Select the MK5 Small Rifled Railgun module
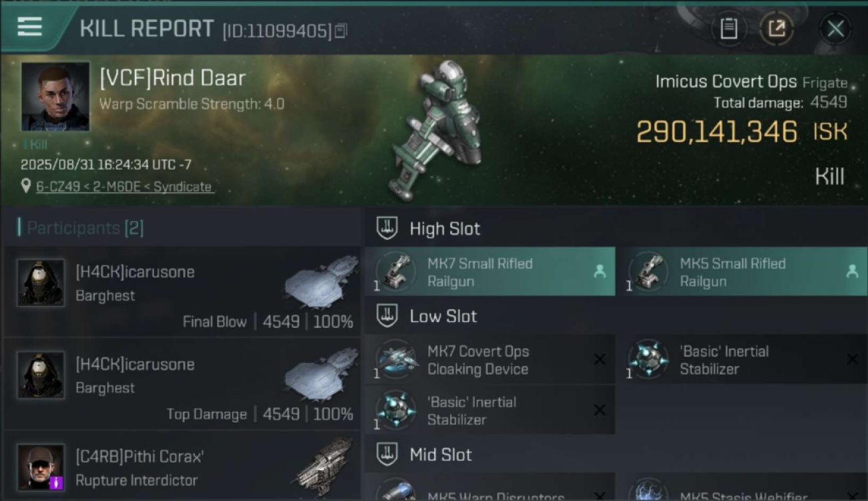Viewport: 868px width, 501px height. click(743, 272)
